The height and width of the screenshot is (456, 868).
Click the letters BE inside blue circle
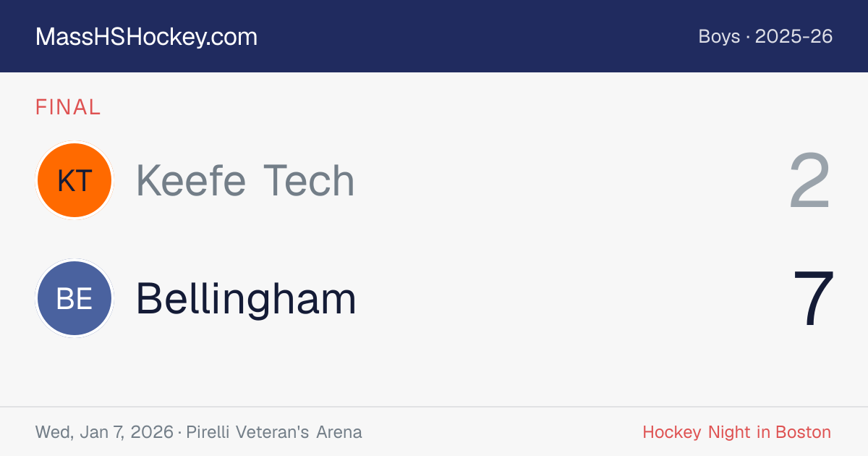pyautogui.click(x=75, y=298)
